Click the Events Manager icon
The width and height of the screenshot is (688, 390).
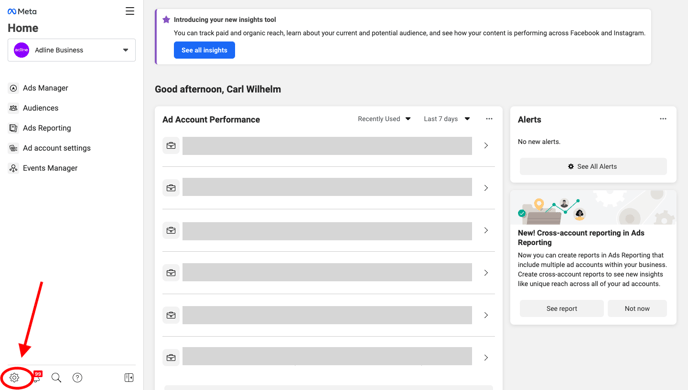[14, 168]
